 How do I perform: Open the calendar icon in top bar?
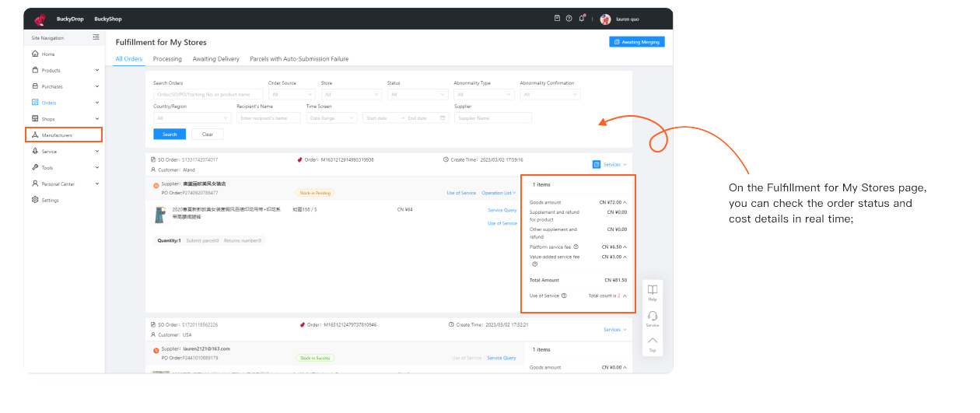pyautogui.click(x=557, y=19)
